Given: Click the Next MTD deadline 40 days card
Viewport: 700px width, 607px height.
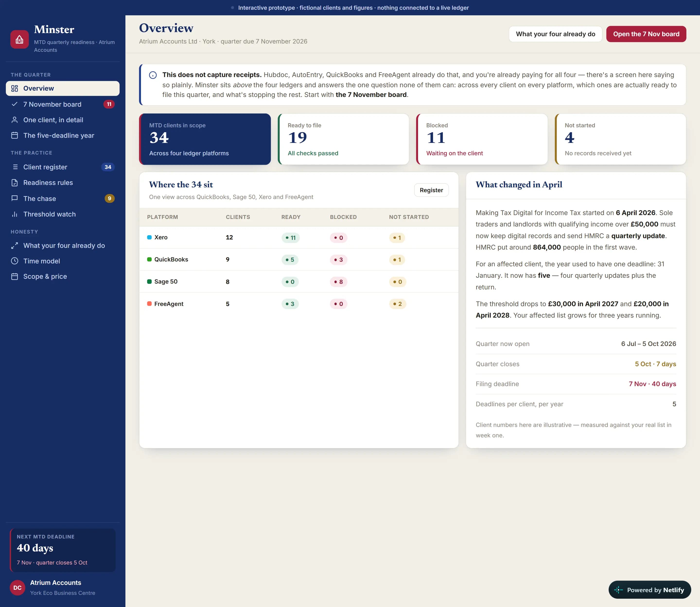Looking at the screenshot, I should pyautogui.click(x=63, y=550).
